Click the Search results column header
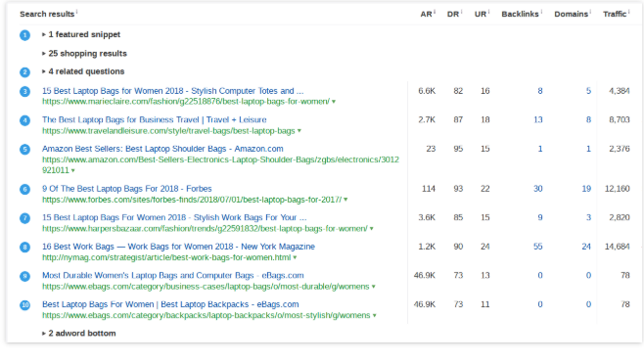The width and height of the screenshot is (644, 363). coord(47,14)
